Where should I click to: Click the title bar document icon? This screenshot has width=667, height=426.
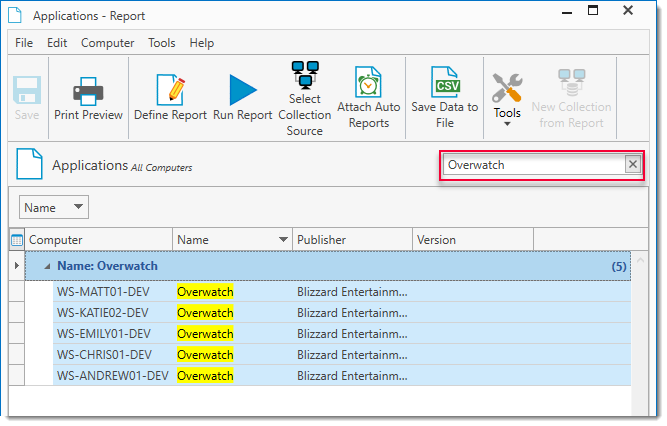[x=15, y=14]
